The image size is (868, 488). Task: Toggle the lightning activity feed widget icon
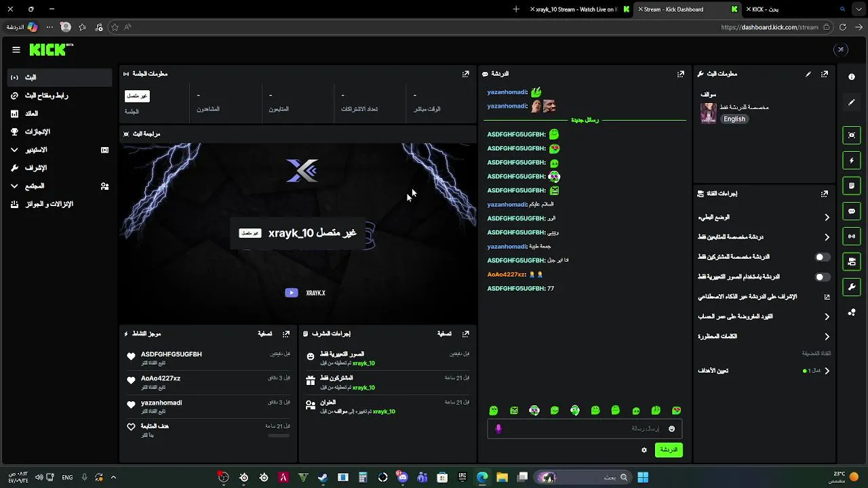pyautogui.click(x=852, y=161)
